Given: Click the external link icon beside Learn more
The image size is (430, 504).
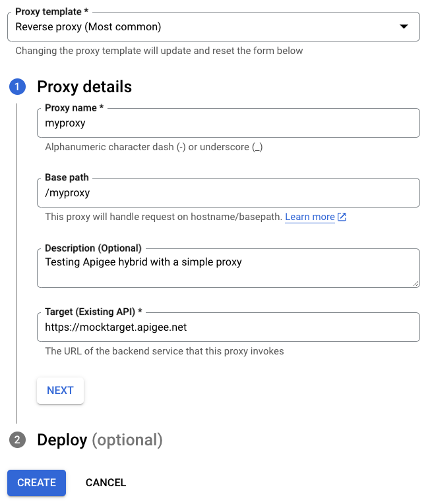Looking at the screenshot, I should pos(342,217).
